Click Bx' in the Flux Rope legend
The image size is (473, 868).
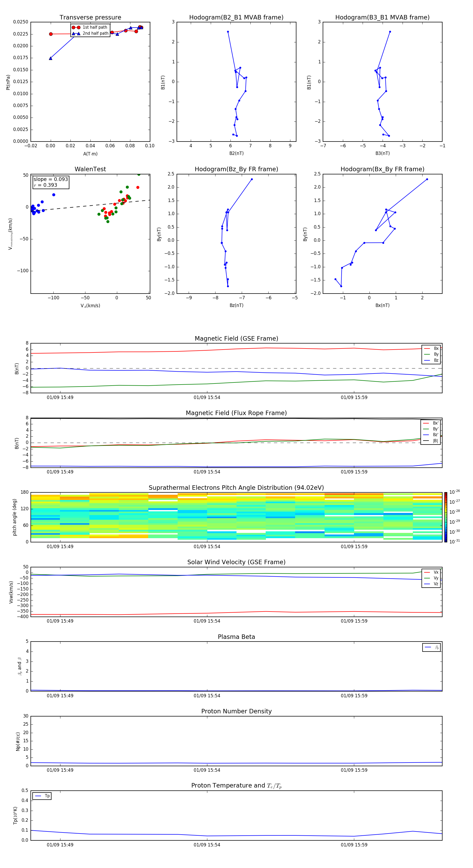click(436, 423)
